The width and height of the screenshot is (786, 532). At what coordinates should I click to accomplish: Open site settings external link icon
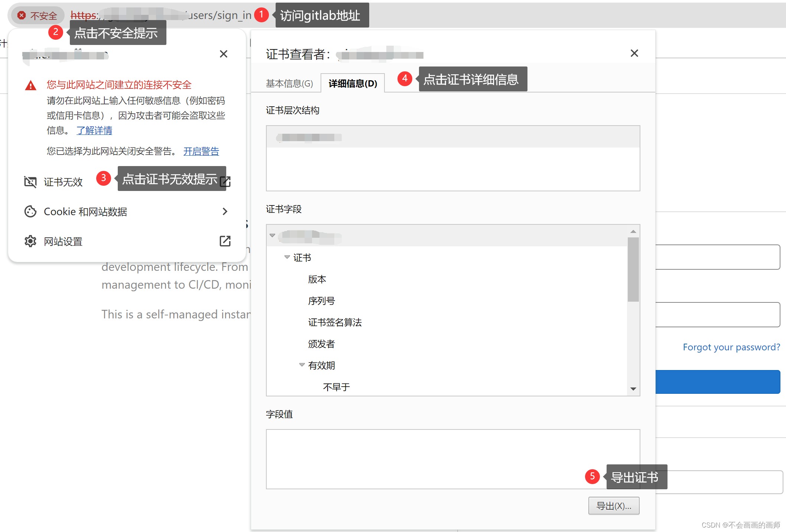click(225, 241)
